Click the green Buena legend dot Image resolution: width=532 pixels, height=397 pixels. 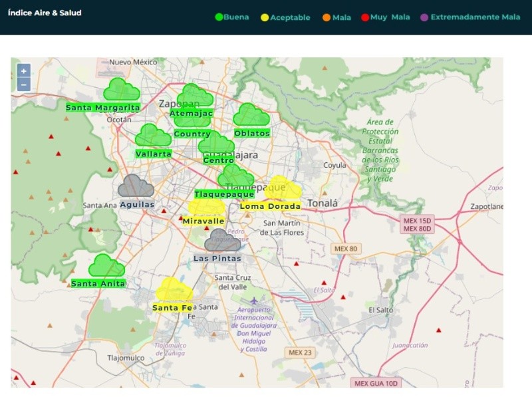point(219,17)
